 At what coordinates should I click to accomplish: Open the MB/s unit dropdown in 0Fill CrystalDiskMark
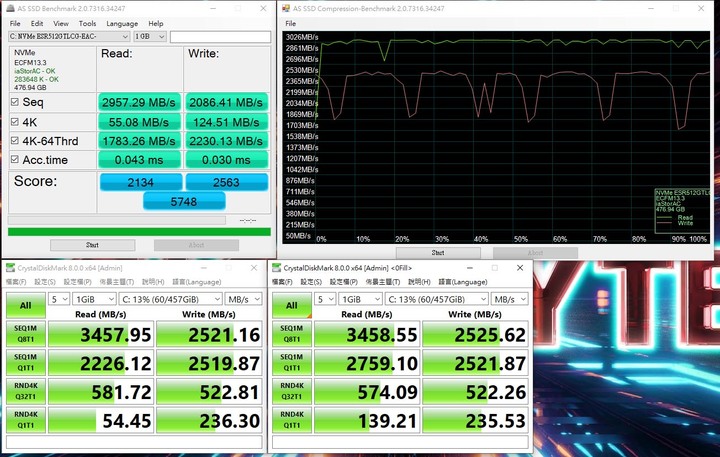(509, 299)
